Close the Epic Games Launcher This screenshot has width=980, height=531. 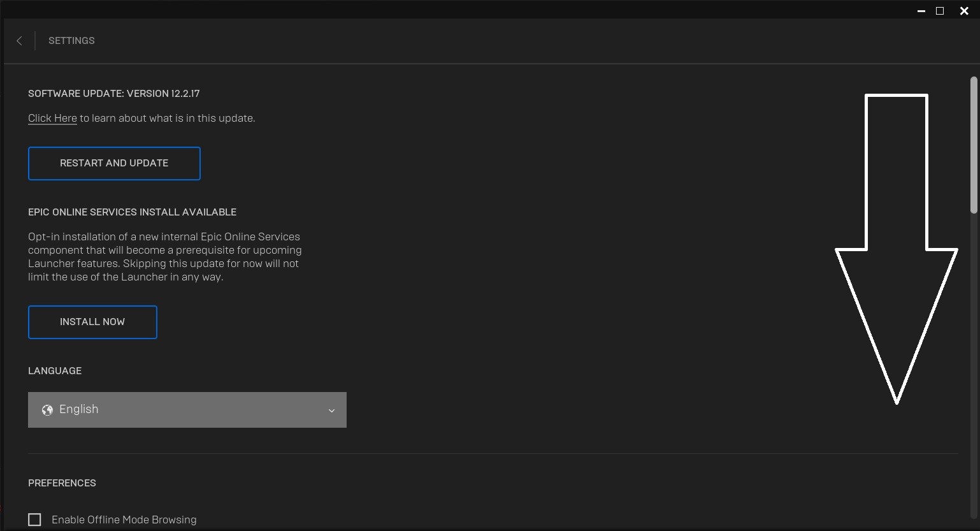pyautogui.click(x=964, y=10)
